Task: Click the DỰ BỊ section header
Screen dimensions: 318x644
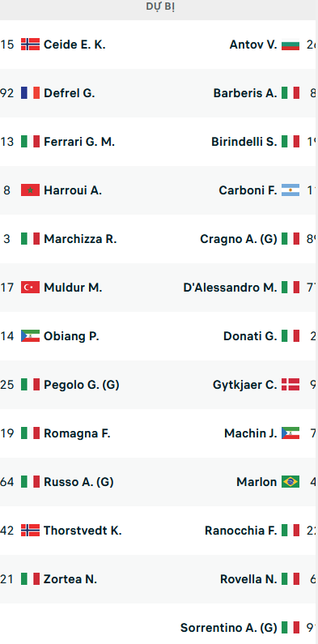Action: [160, 7]
